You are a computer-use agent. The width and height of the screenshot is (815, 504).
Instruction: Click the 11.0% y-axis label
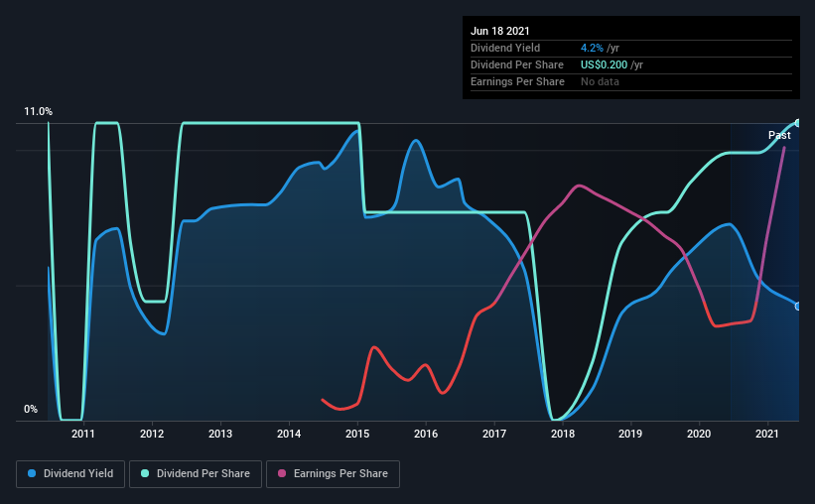pyautogui.click(x=38, y=112)
